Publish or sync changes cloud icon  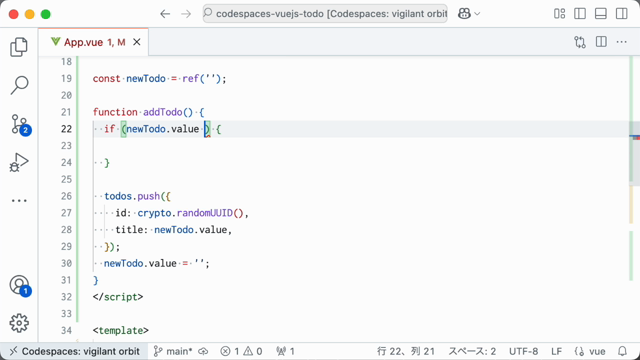pos(203,351)
